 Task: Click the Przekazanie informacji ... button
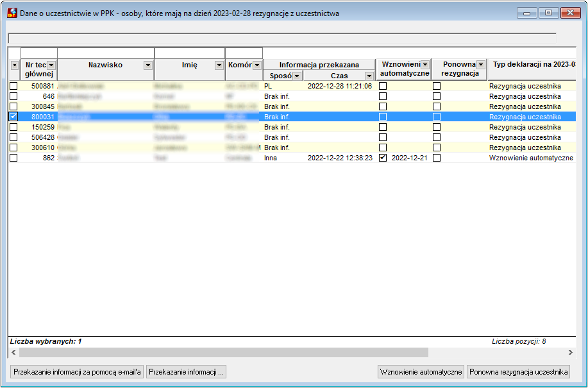coord(186,372)
